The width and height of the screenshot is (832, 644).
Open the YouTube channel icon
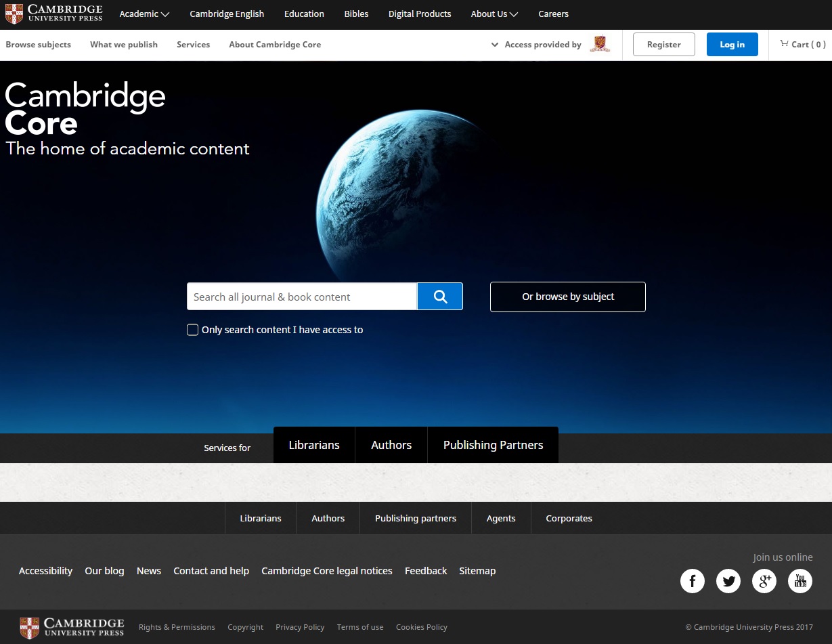coord(800,580)
